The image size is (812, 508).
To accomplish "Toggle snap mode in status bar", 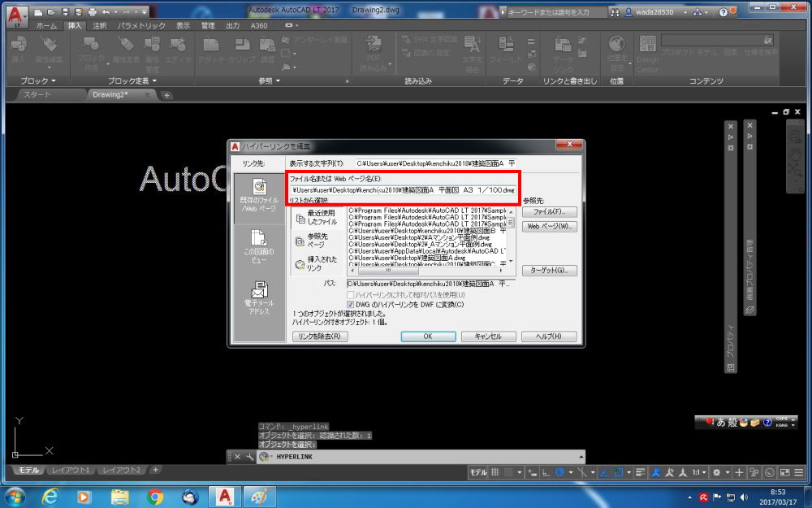I will 509,472.
